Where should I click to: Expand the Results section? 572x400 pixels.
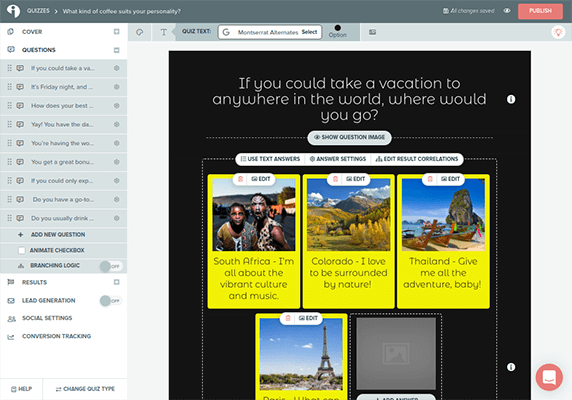tap(116, 282)
